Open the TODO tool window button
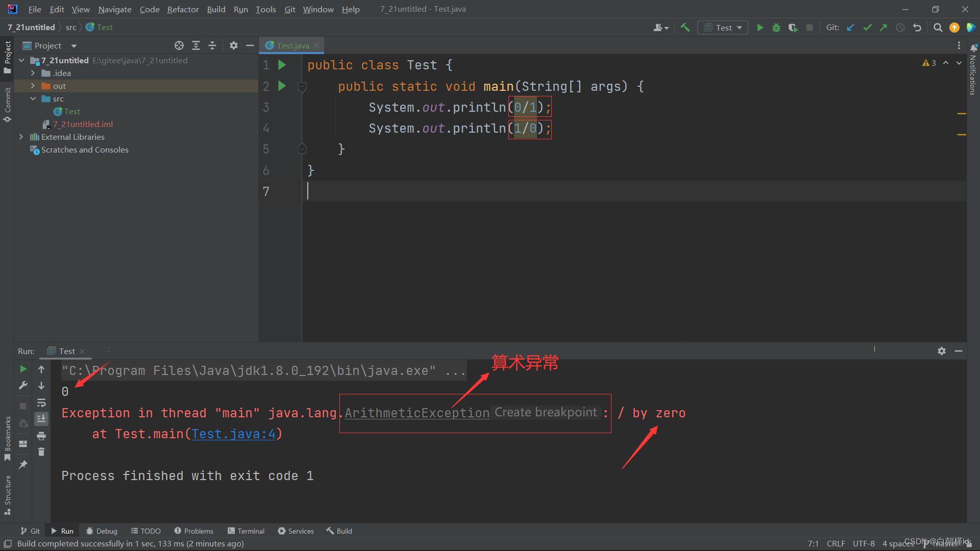This screenshot has width=980, height=551. tap(145, 531)
